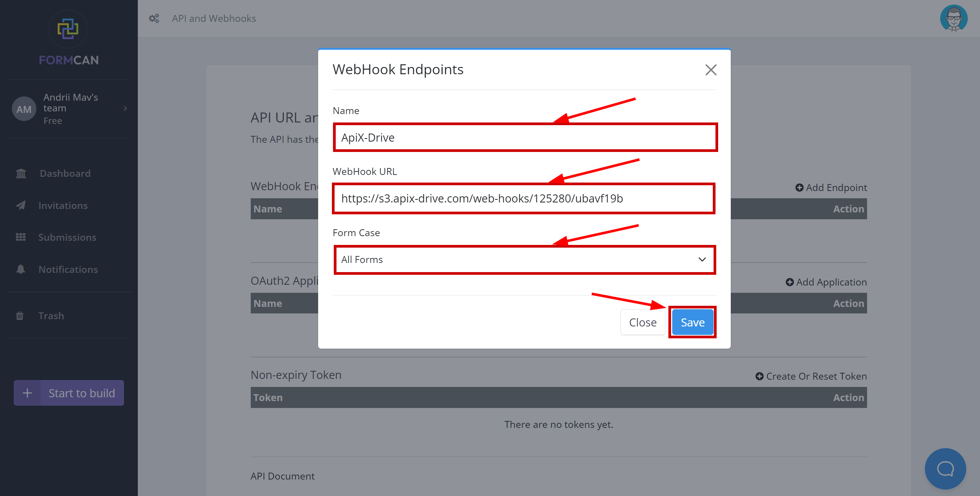
Task: Open the user avatar profile picture
Action: click(x=954, y=18)
